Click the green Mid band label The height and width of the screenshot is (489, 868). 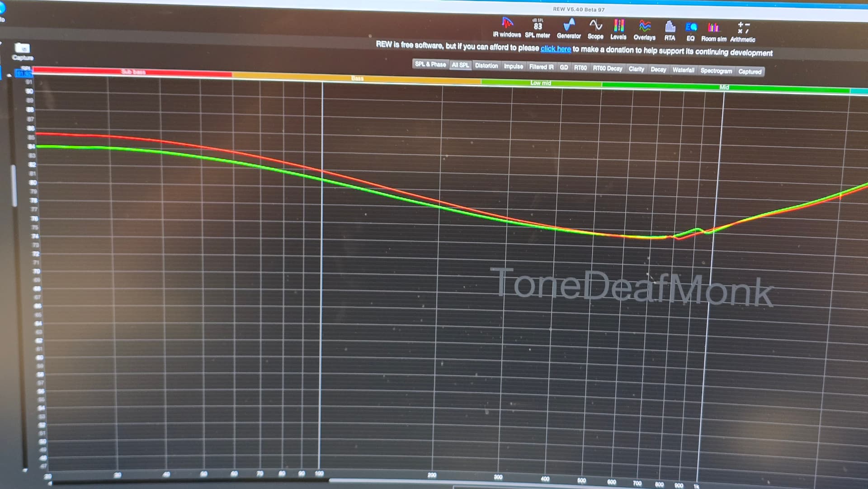pos(724,87)
